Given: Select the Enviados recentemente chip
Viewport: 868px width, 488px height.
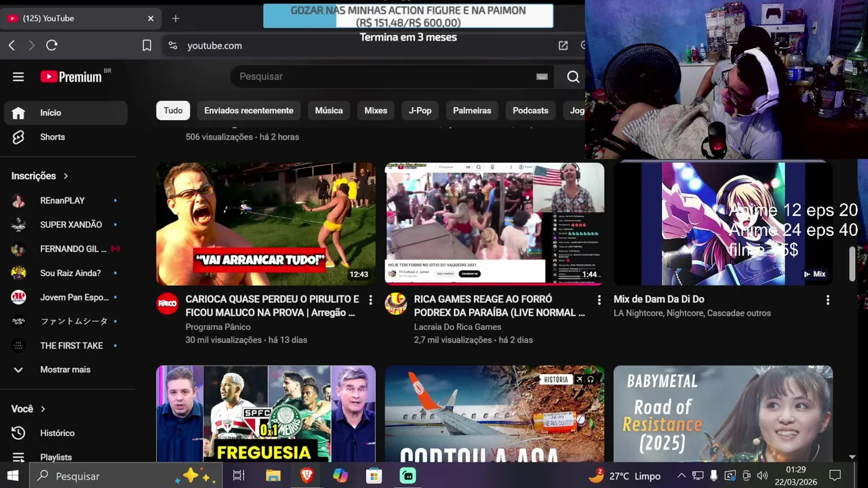Looking at the screenshot, I should coord(249,110).
